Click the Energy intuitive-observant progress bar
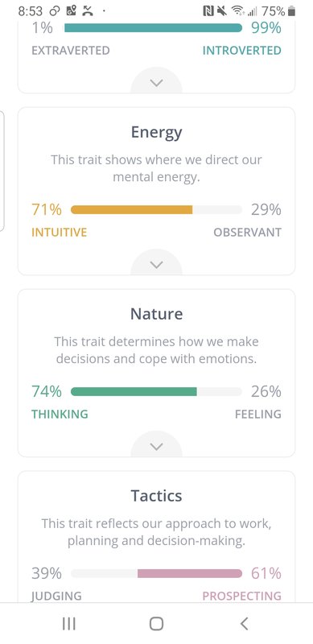 click(156, 210)
